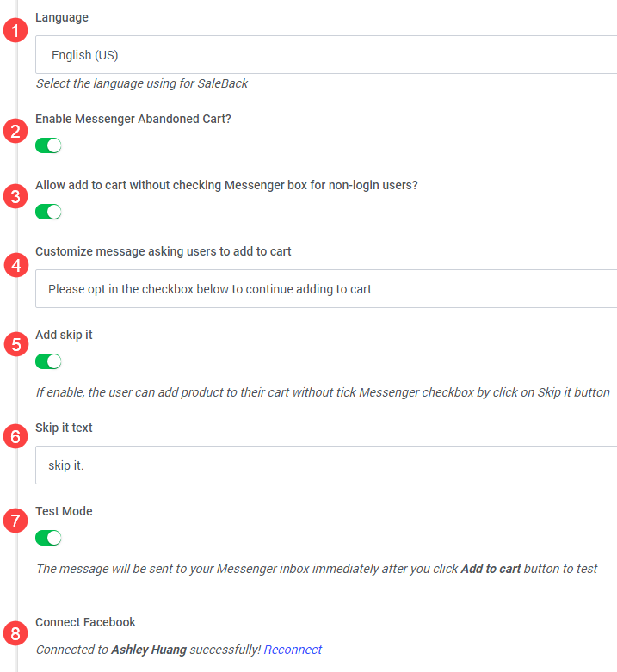Click the red number 2 step badge
Screen dimensions: 617x672
click(x=15, y=131)
